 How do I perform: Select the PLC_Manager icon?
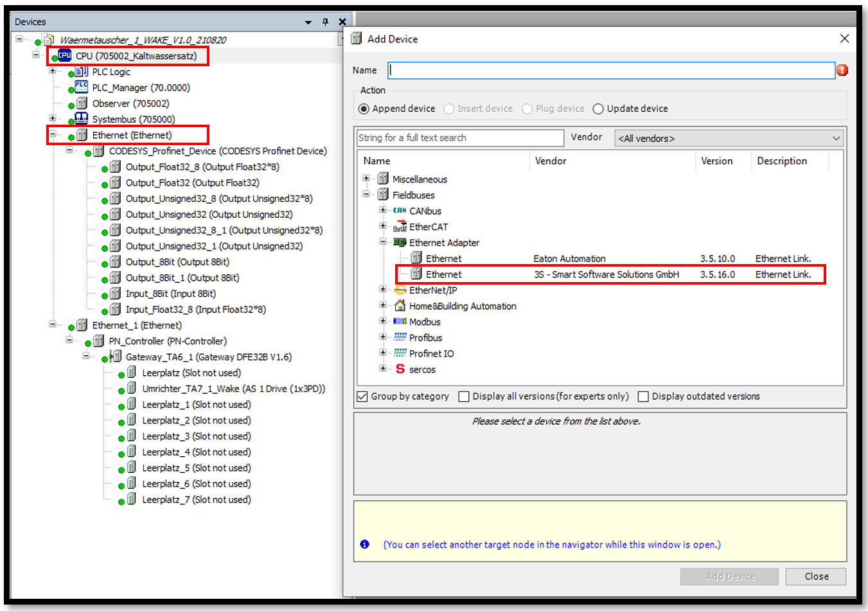tap(82, 87)
